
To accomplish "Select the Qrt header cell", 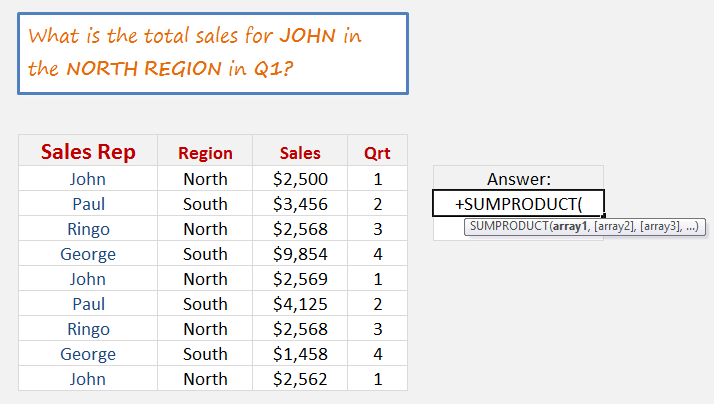I will pos(377,151).
